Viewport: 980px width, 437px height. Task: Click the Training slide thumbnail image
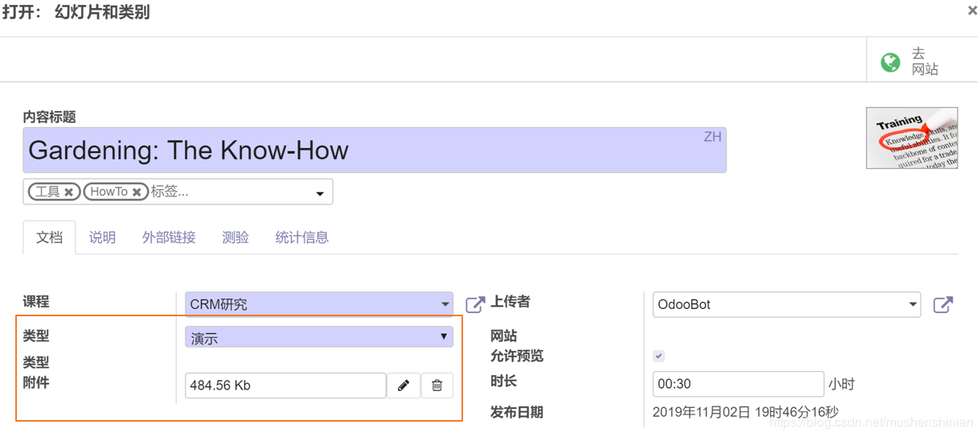coord(912,138)
